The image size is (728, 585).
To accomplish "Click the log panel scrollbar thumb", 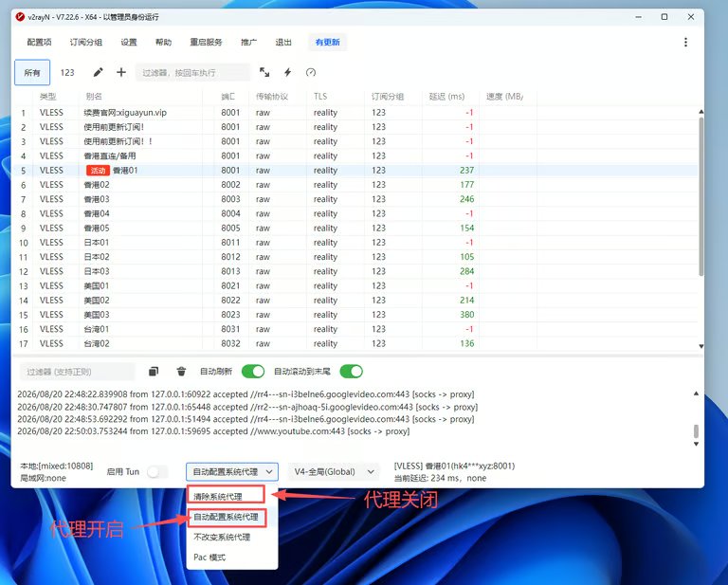I will coord(696,430).
